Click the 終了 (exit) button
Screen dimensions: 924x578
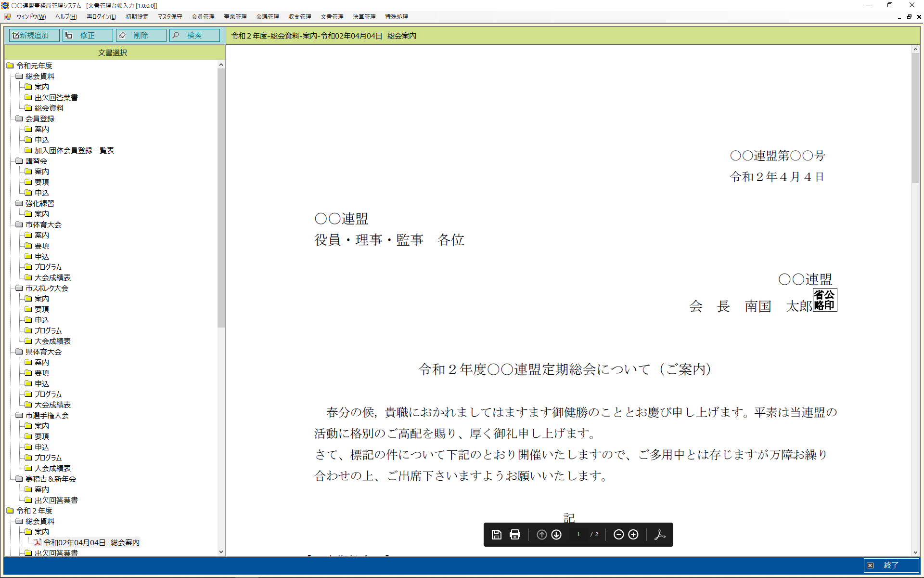click(890, 565)
